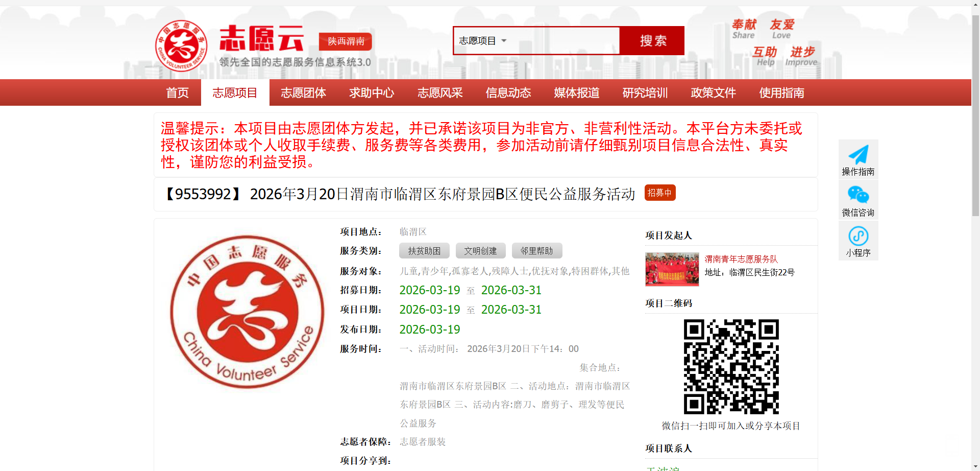Open the 微信咨询 WeChat icon
The height and width of the screenshot is (471, 980).
click(858, 195)
